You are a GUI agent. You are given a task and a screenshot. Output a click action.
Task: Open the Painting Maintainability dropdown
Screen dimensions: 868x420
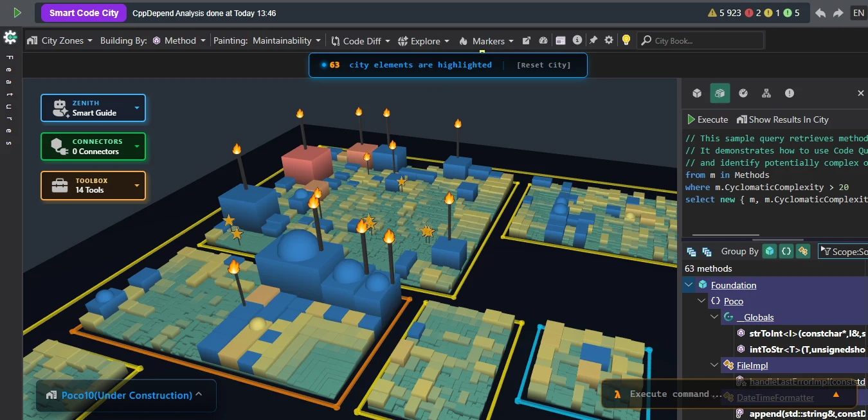[267, 40]
